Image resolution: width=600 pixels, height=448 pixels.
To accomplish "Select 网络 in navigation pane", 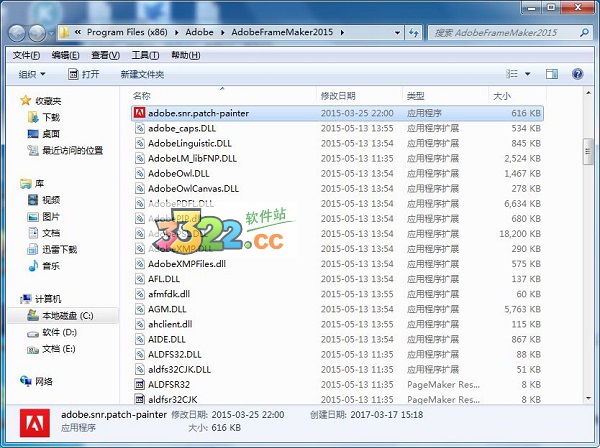I will point(37,381).
